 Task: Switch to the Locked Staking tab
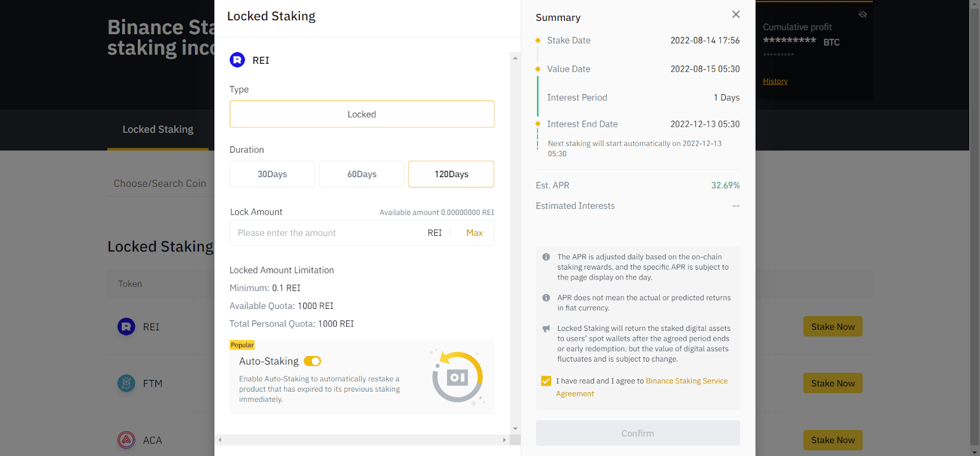(158, 129)
